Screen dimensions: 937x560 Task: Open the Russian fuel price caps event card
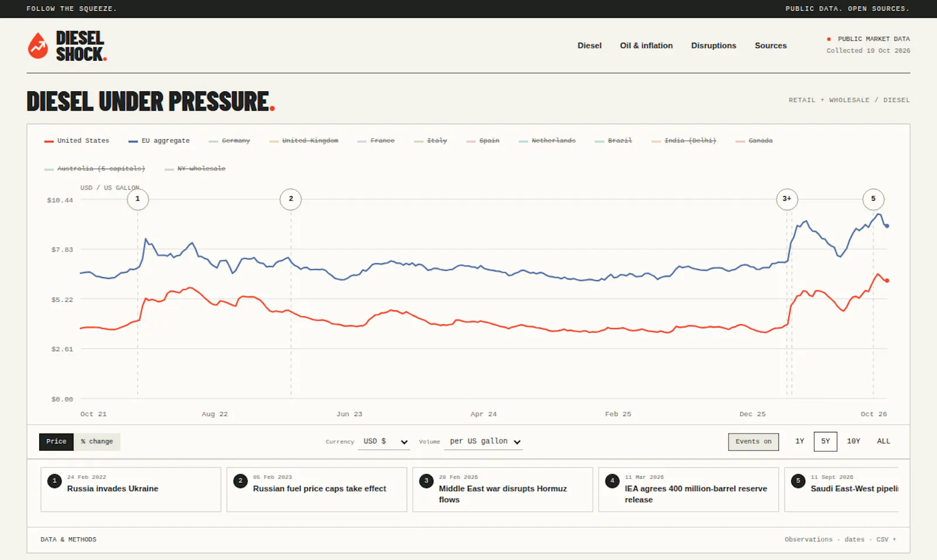tap(316, 489)
